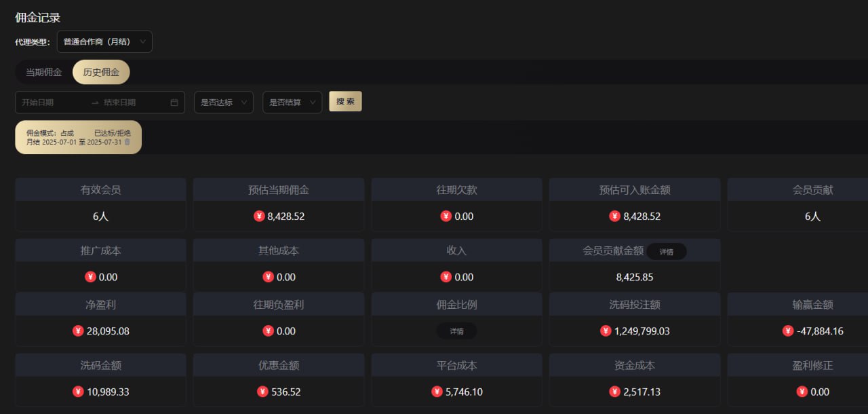Click the yen icon in the 平台成本 card
Screen dimensions: 868x414
tap(437, 392)
